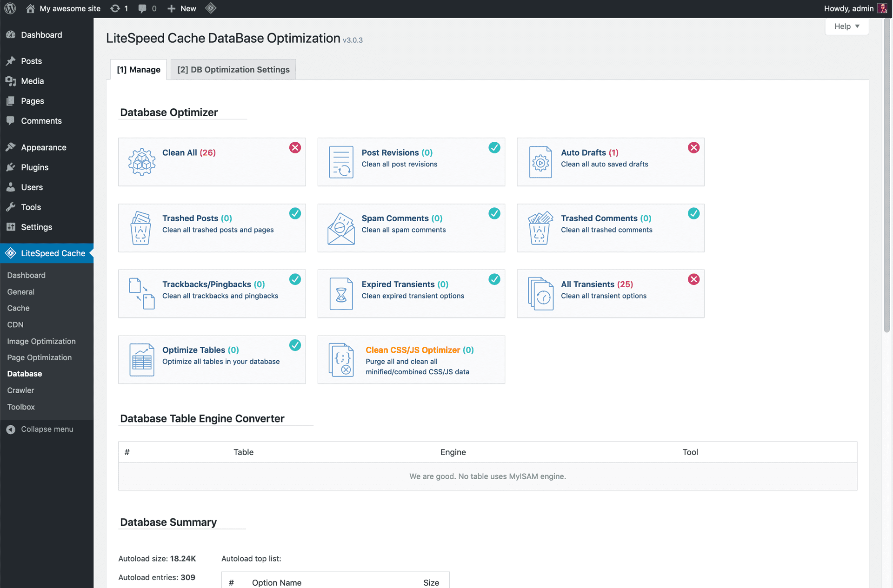
Task: Click the Clean All (26) optimizer icon
Action: [141, 161]
